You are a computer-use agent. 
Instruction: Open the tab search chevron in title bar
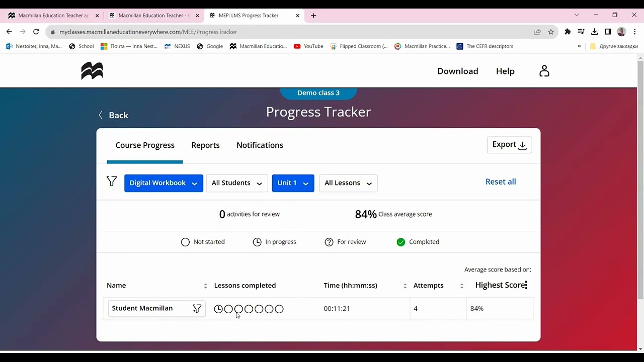(577, 15)
